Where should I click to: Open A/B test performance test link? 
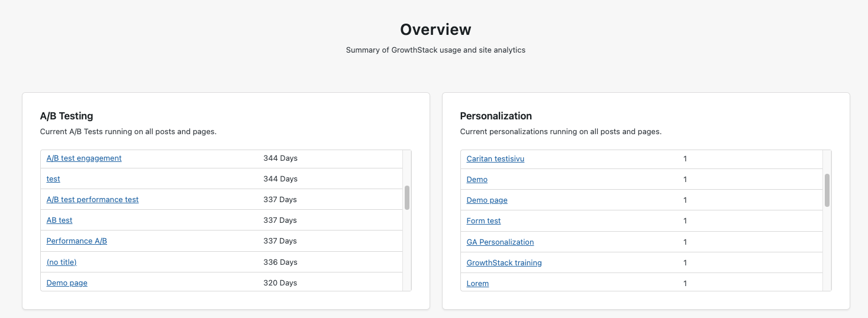coord(92,200)
